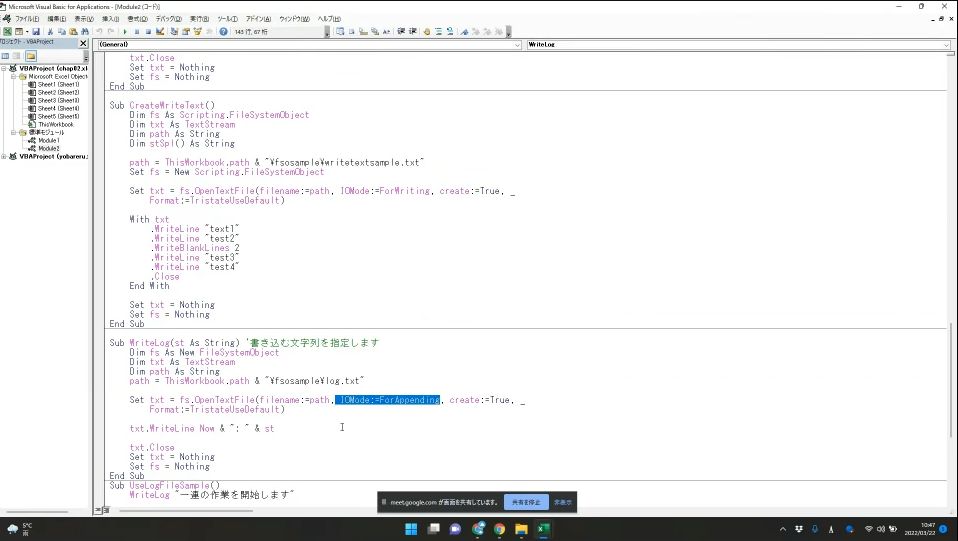Click the Undo arrow in the toolbar

[98, 31]
